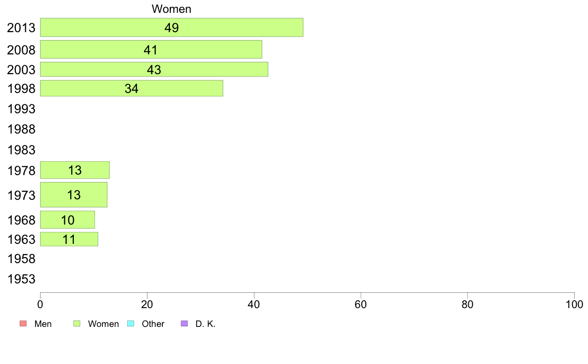Select the 1998 bar showing 34

tap(132, 89)
